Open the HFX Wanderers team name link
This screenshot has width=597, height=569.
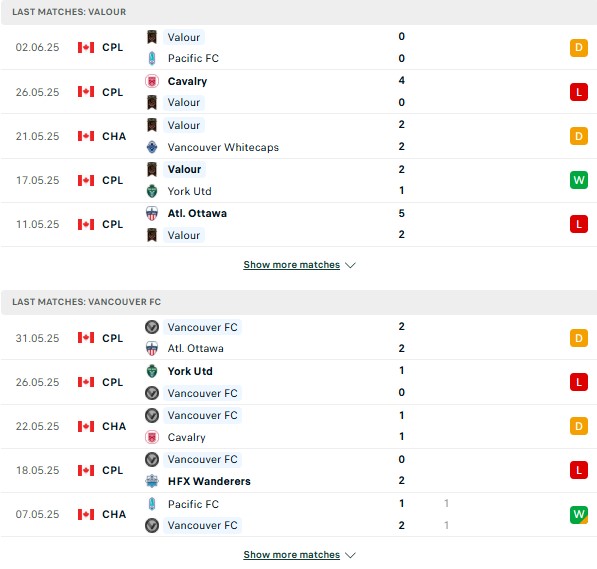click(209, 481)
